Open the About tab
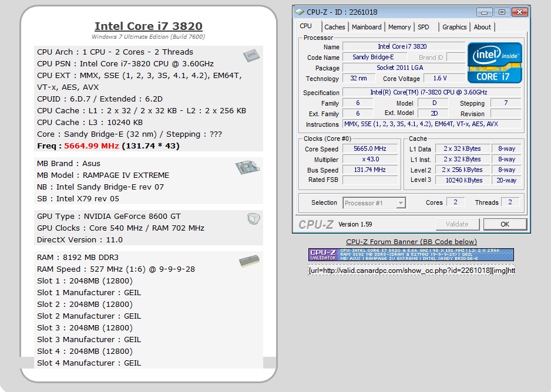This screenshot has width=551, height=392. pos(482,27)
